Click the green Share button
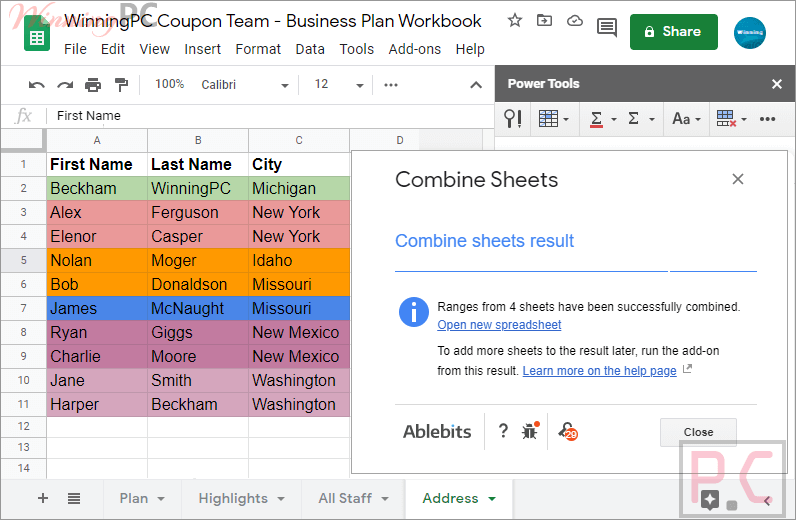 674,32
